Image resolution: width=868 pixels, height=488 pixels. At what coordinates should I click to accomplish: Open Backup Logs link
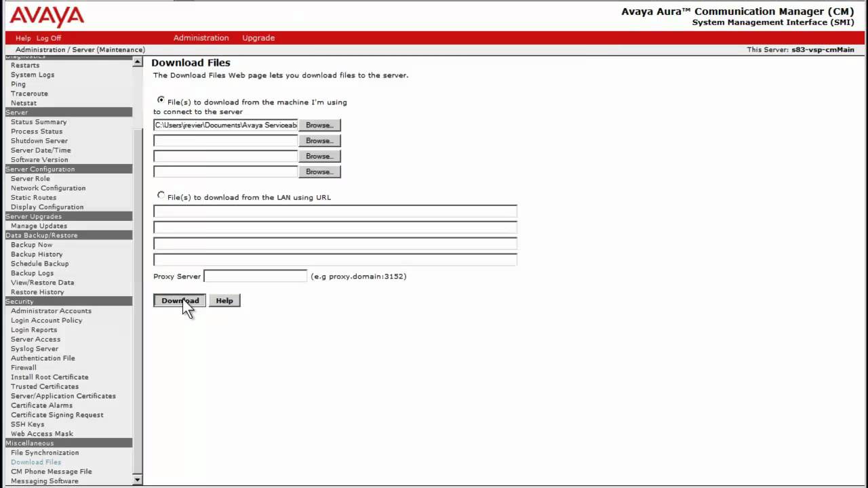[x=32, y=274]
